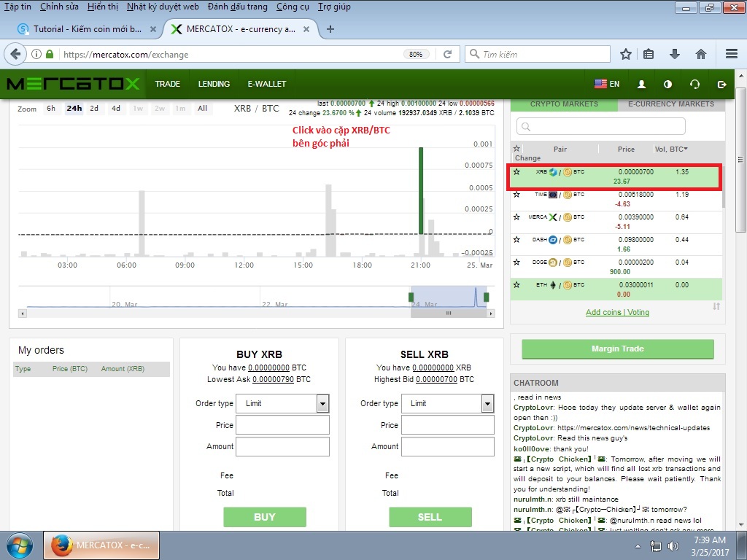Bookmark this page with the star icon
Screen dimensions: 747x560
point(625,54)
